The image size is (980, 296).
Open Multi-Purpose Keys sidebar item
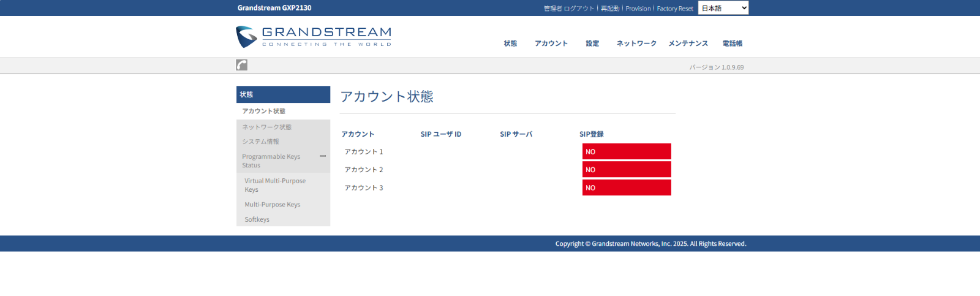click(273, 205)
